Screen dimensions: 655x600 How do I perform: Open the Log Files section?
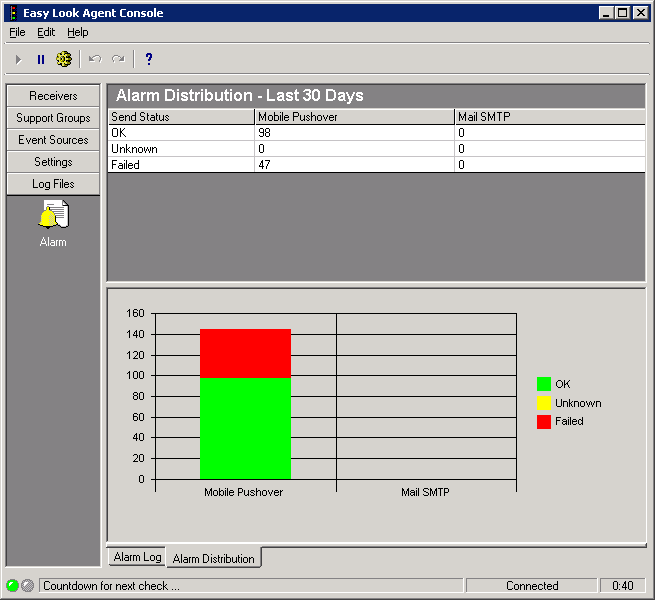(x=53, y=184)
